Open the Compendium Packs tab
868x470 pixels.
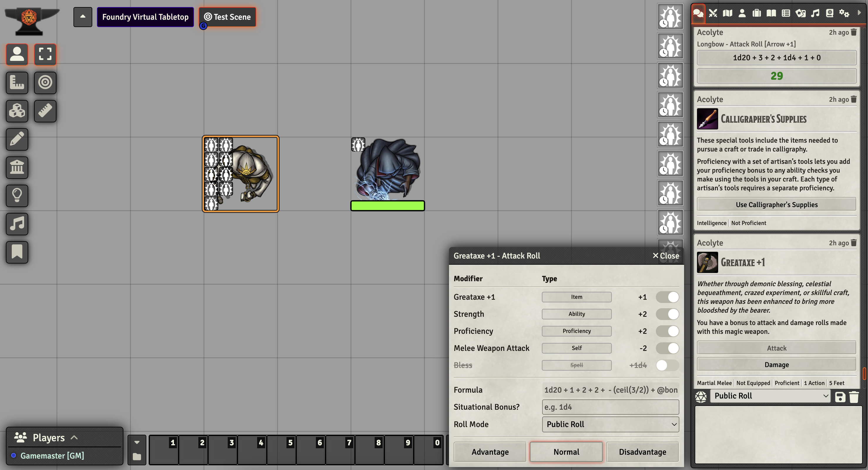point(830,13)
